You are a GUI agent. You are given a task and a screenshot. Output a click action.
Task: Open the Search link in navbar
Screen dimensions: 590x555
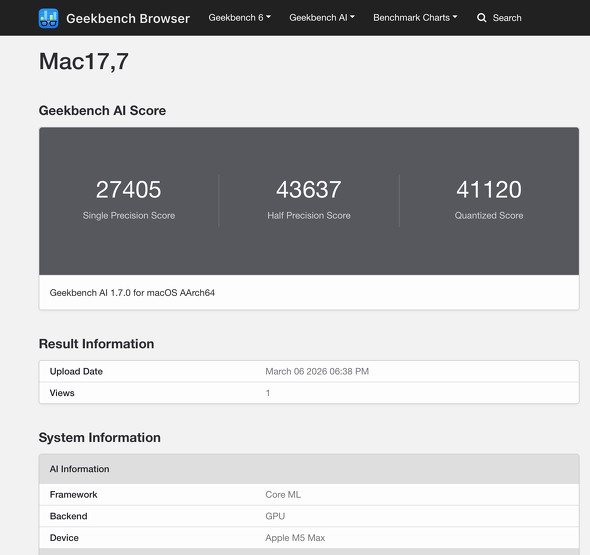coord(507,18)
